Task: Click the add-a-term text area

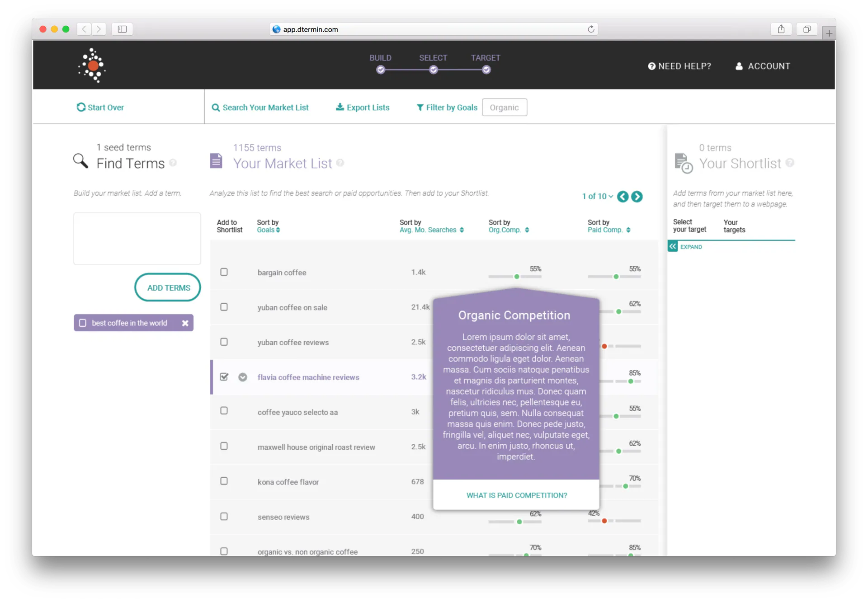Action: [x=137, y=239]
